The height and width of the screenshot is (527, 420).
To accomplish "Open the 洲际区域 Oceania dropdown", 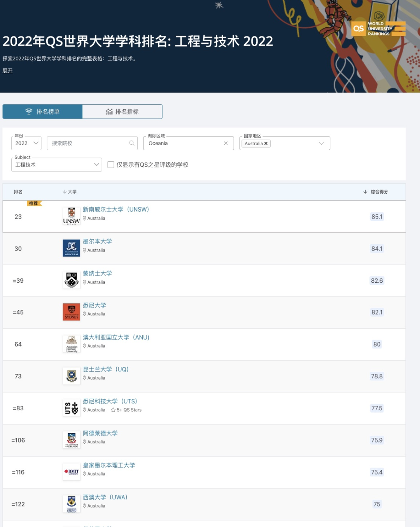I will 189,143.
